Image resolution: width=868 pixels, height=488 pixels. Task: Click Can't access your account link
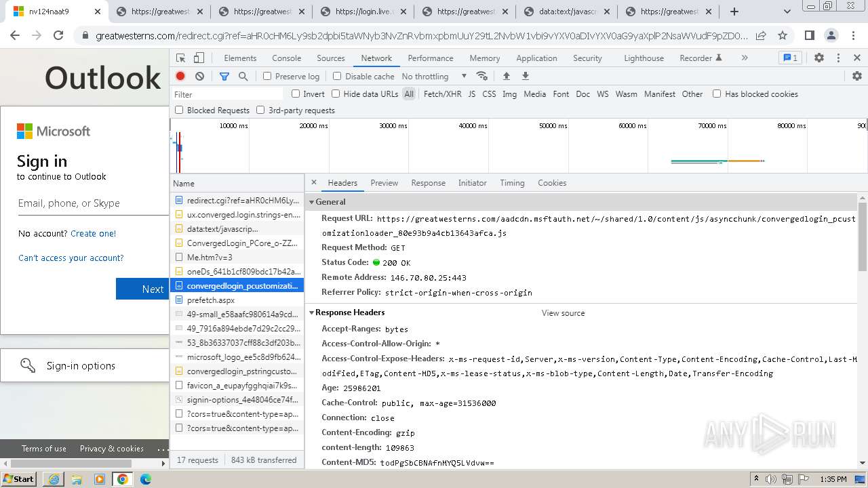[71, 258]
